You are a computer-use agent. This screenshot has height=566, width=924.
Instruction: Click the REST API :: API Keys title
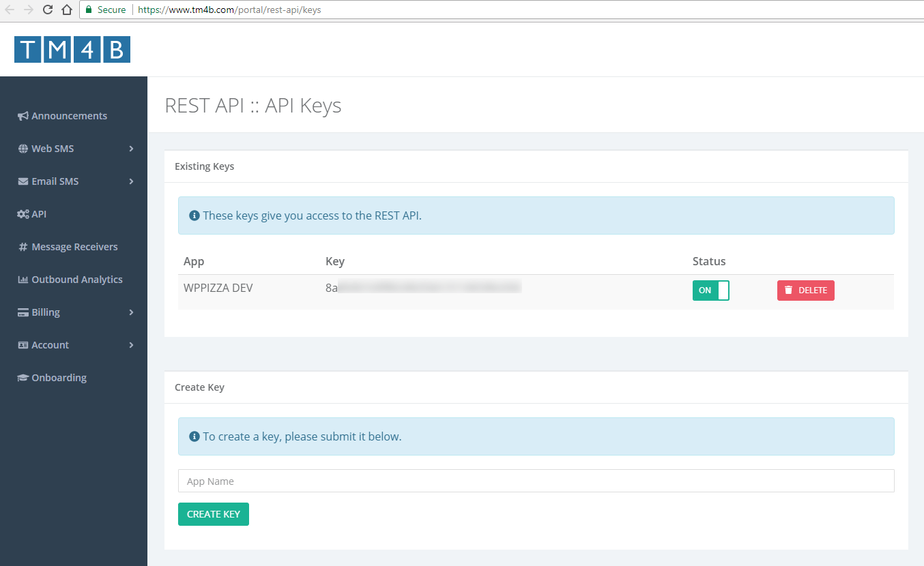tap(253, 106)
